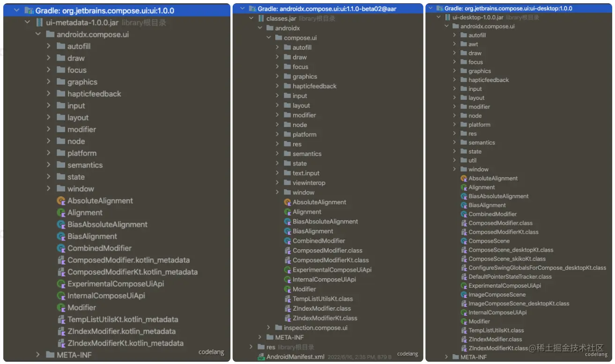
Task: Select BiasAbsoluteAlignment in right panel
Action: [498, 196]
